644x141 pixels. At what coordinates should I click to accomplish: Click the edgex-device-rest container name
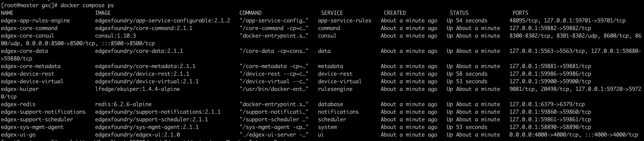pyautogui.click(x=28, y=74)
